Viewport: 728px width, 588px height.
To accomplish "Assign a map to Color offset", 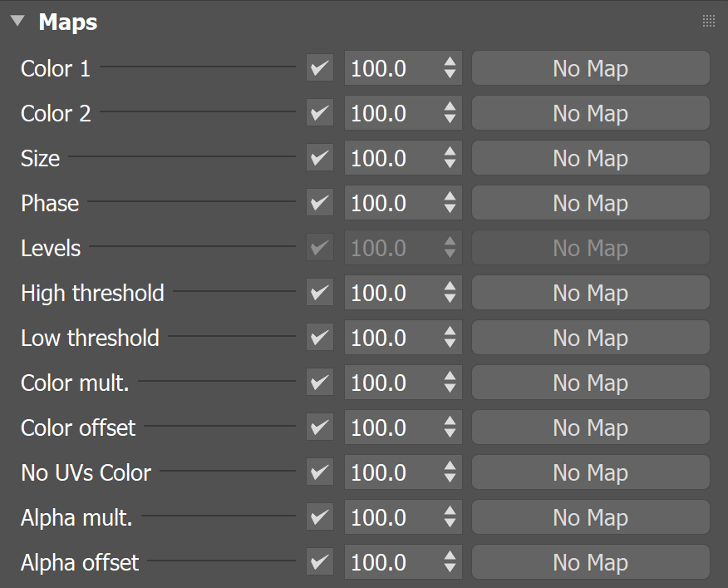I will [x=590, y=427].
